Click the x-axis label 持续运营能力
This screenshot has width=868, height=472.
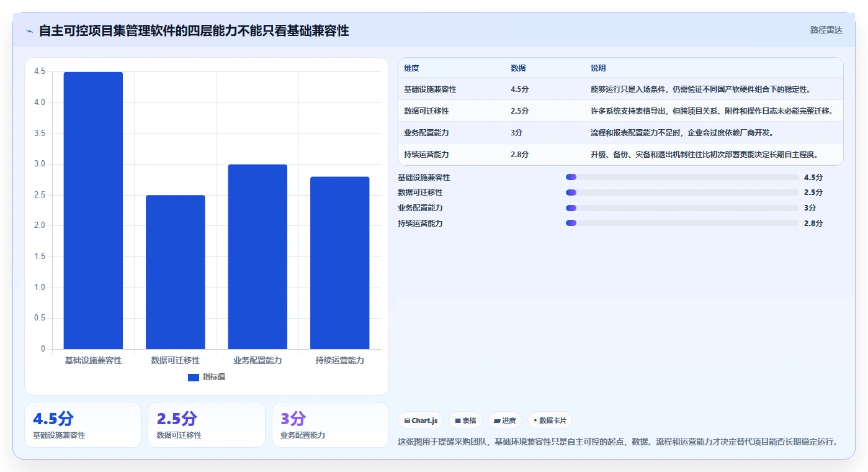point(339,360)
